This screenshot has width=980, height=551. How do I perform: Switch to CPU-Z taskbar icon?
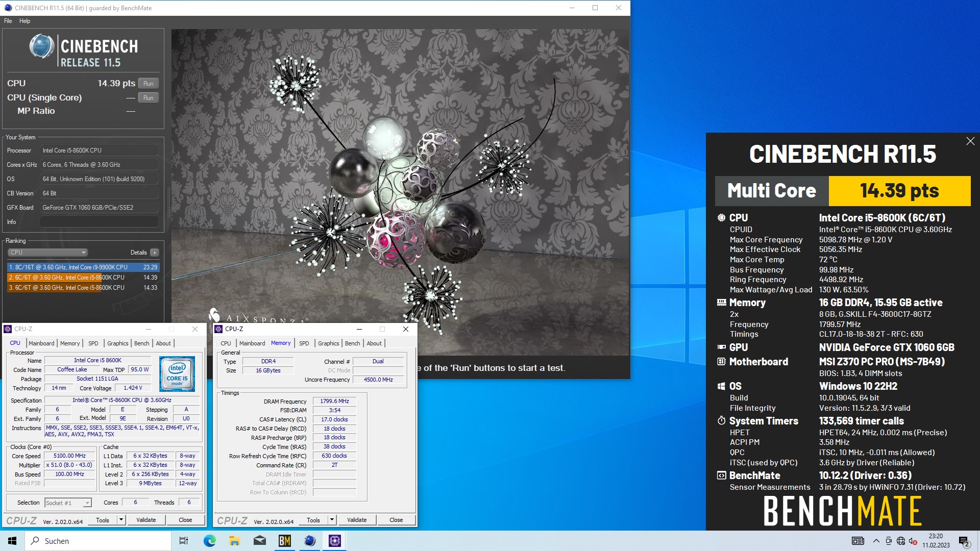pyautogui.click(x=335, y=541)
